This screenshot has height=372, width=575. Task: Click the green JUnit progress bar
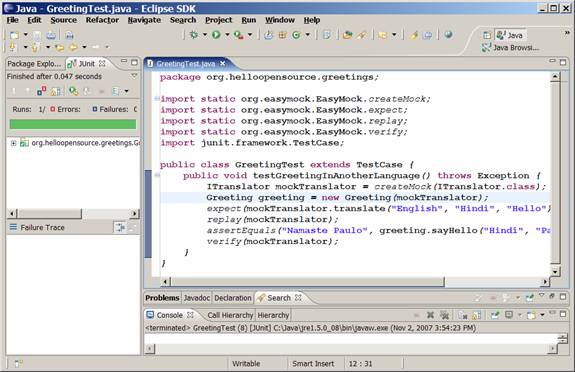tap(73, 124)
